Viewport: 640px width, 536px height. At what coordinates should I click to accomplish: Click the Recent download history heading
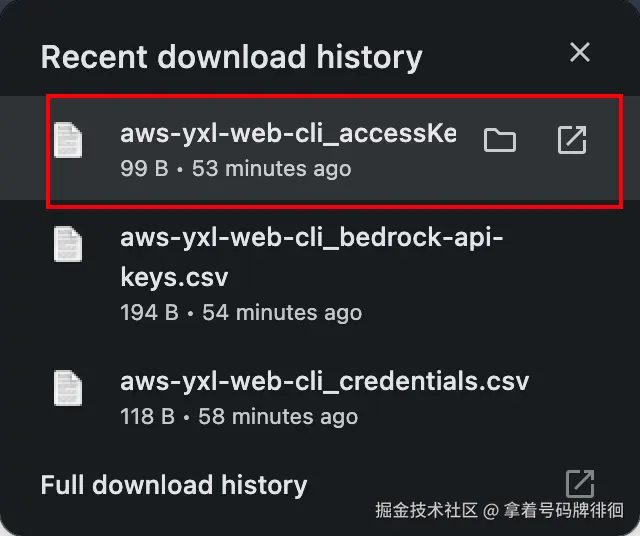tap(231, 56)
